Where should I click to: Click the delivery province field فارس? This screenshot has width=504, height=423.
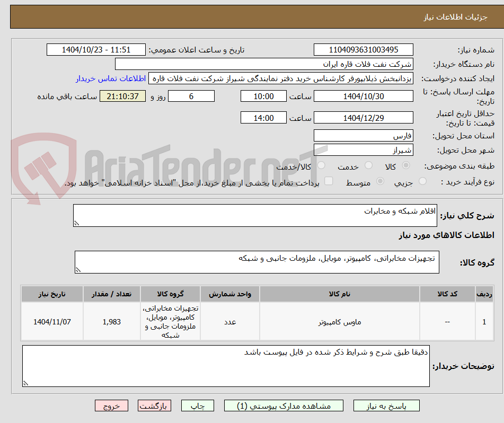(x=363, y=136)
